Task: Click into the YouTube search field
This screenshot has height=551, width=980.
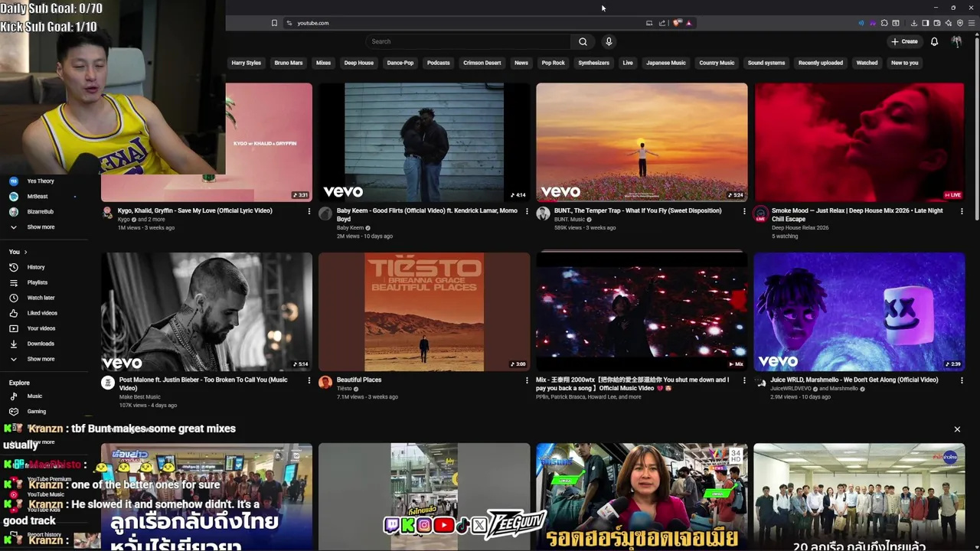Action: click(x=469, y=41)
